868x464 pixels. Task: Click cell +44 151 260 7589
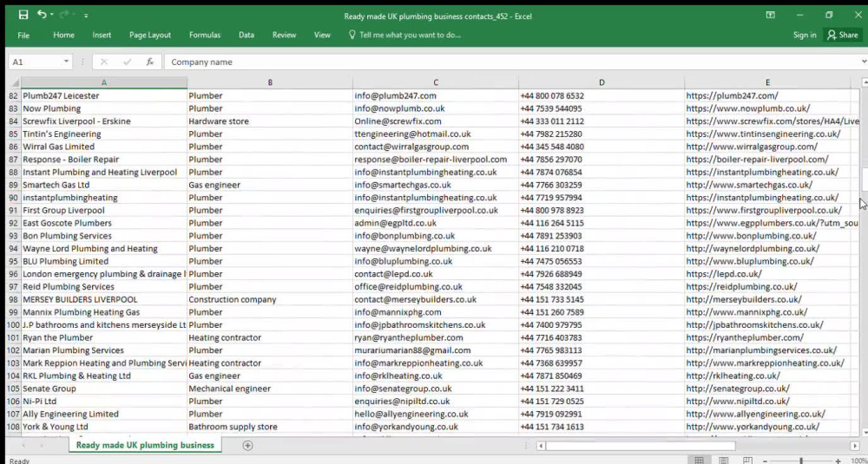pos(602,312)
